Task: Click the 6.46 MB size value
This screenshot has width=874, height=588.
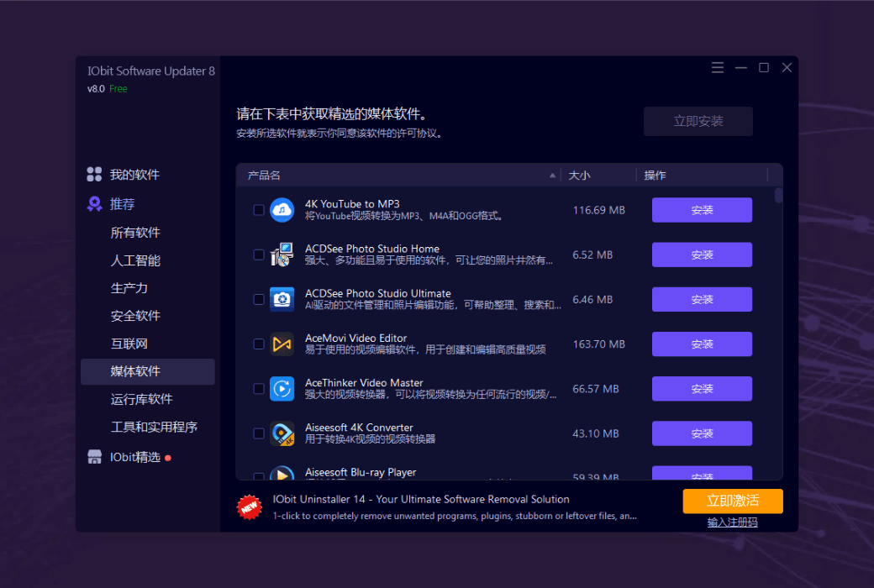Action: point(592,299)
